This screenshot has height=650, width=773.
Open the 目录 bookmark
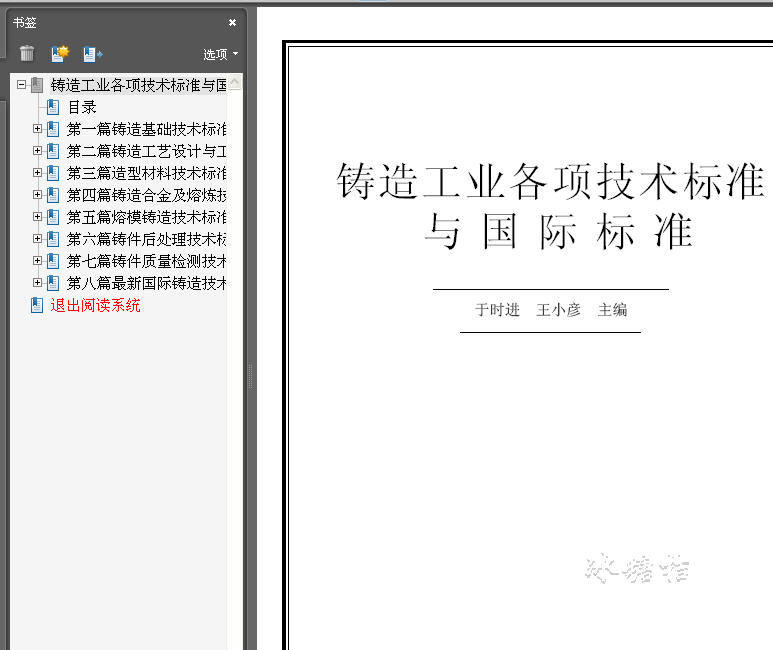click(x=82, y=107)
